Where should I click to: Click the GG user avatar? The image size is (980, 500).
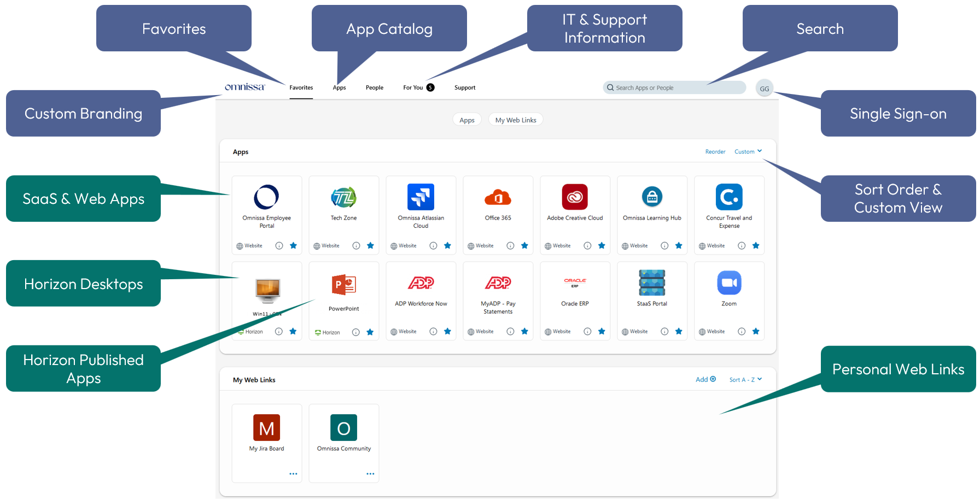pyautogui.click(x=764, y=89)
